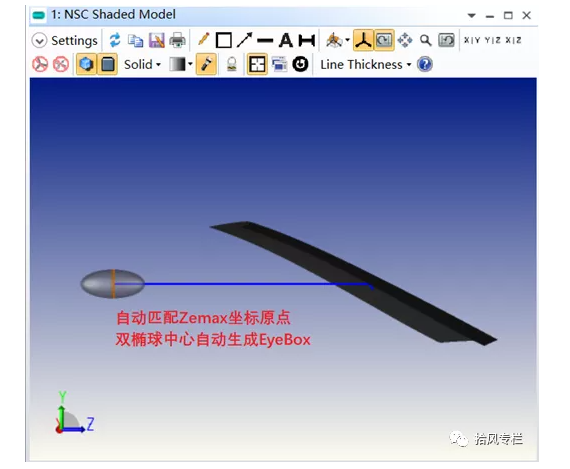Click the Copy window icon
The image size is (570, 469).
coord(136,40)
